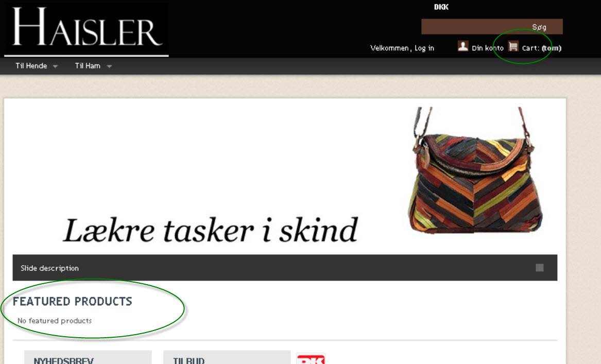Click the shopping cart icon

[x=513, y=46]
